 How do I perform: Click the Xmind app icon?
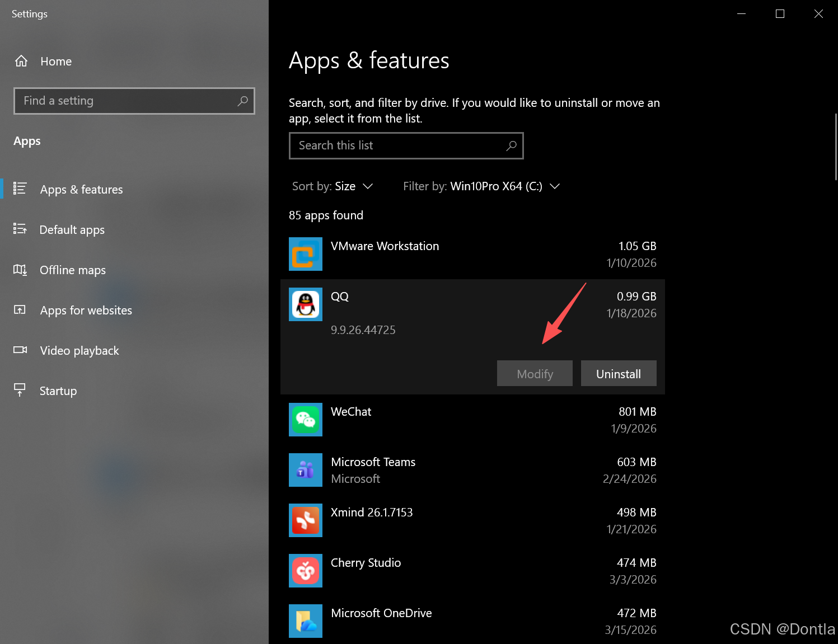coord(306,520)
